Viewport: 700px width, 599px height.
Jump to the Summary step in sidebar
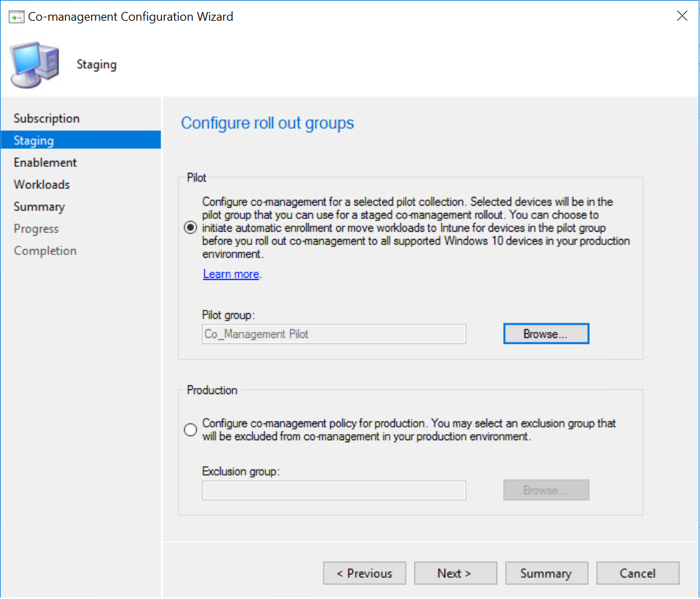coord(39,206)
